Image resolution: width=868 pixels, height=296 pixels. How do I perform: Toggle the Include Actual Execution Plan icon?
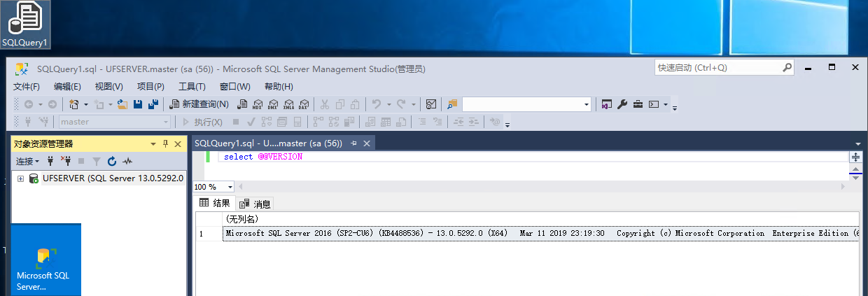tap(318, 122)
